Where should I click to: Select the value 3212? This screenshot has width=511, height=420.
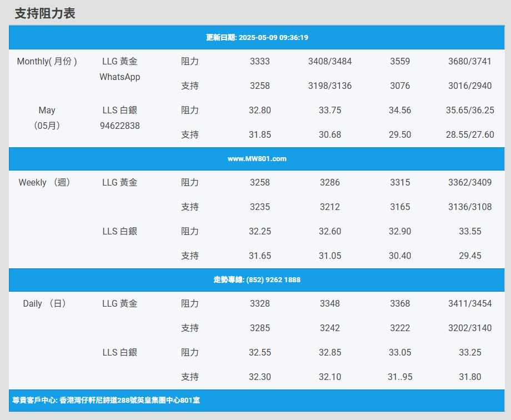pyautogui.click(x=330, y=207)
